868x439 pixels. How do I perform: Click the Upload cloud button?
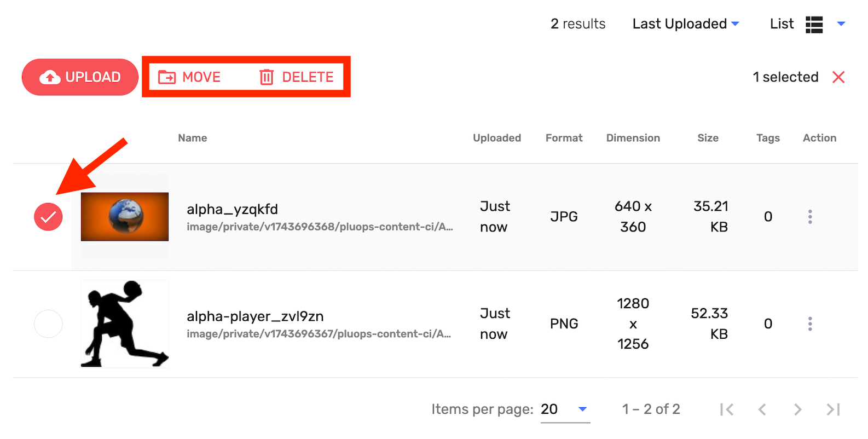point(80,77)
